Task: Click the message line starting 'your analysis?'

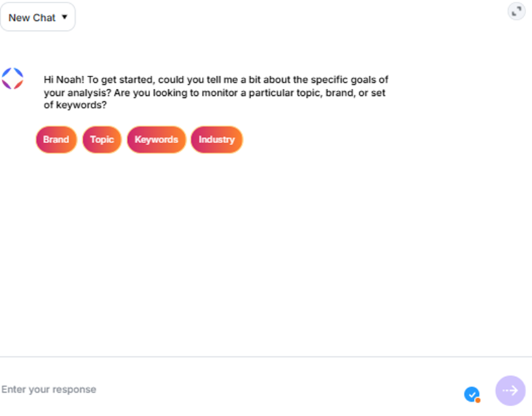Action: [x=214, y=93]
